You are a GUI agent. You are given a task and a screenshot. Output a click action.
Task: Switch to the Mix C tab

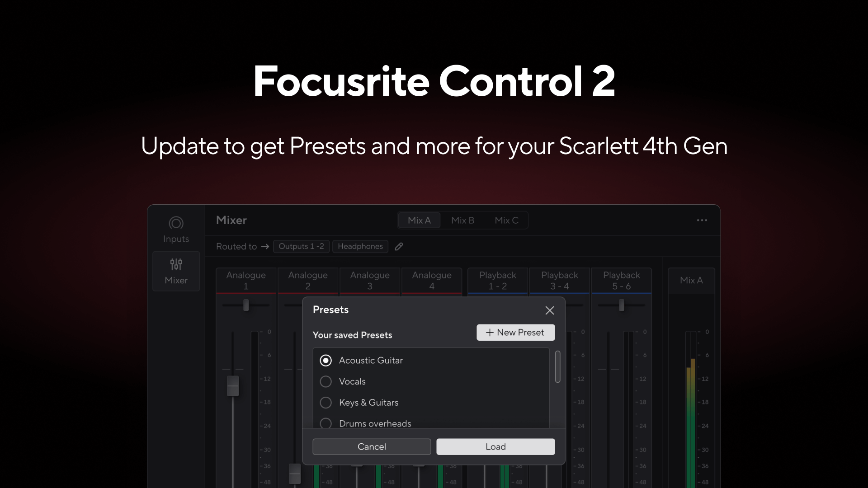coord(506,220)
